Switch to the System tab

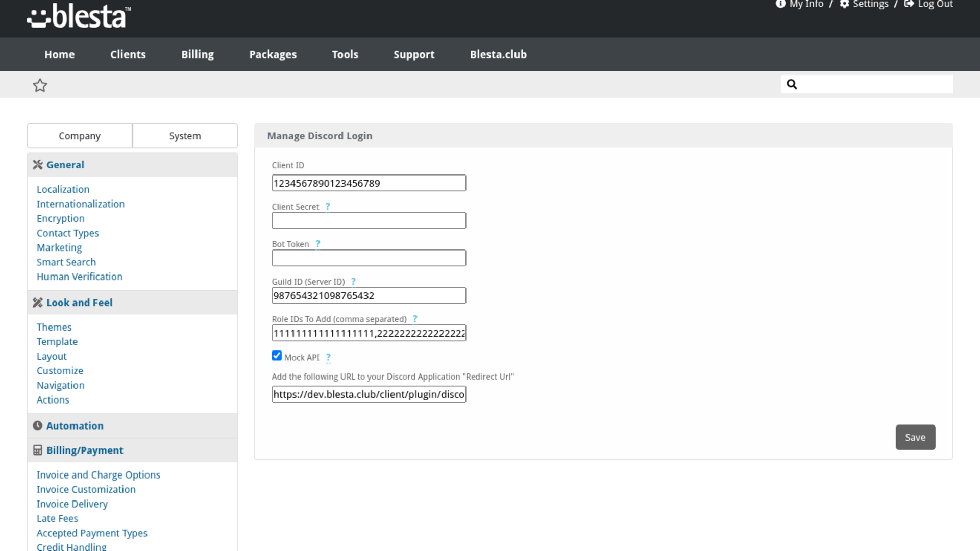(185, 136)
